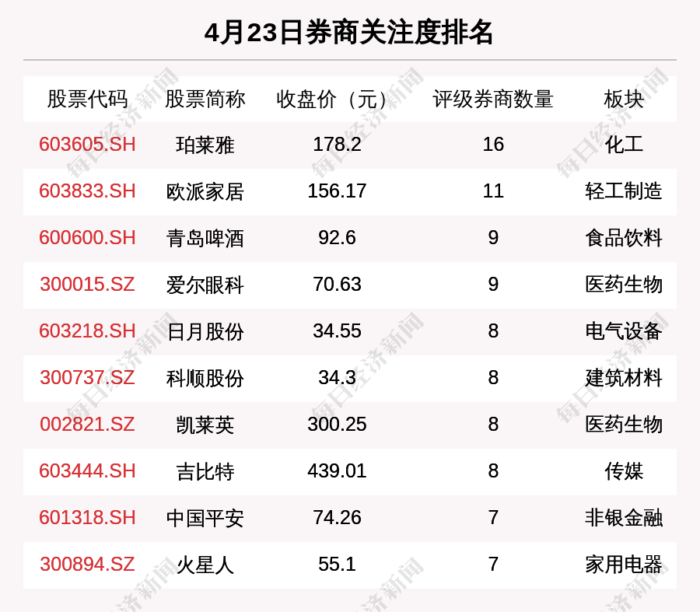Click sector 轻工制造
Image resolution: width=700 pixels, height=612 pixels.
click(x=624, y=191)
